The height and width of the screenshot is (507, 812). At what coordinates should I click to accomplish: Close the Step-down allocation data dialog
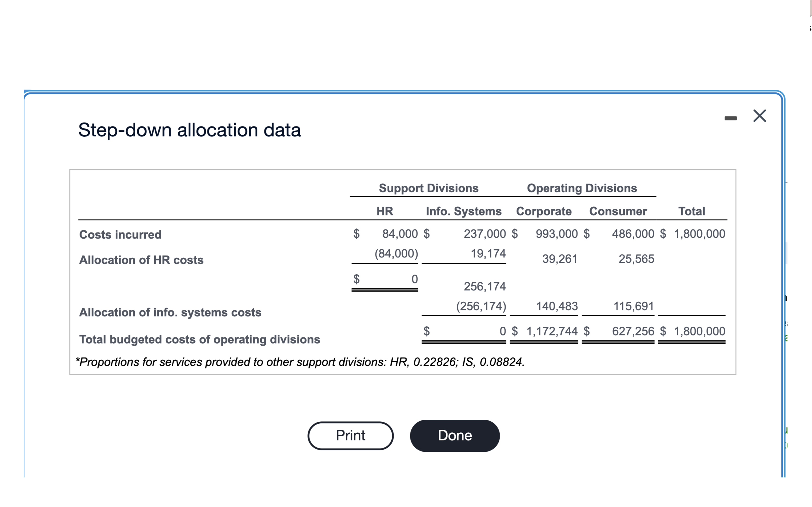coord(759,116)
